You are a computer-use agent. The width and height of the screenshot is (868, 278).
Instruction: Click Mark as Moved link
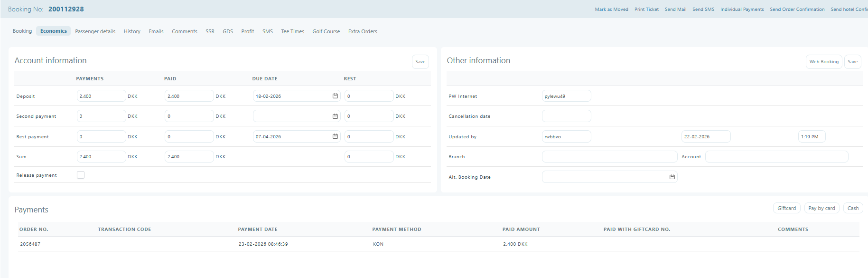pyautogui.click(x=611, y=10)
